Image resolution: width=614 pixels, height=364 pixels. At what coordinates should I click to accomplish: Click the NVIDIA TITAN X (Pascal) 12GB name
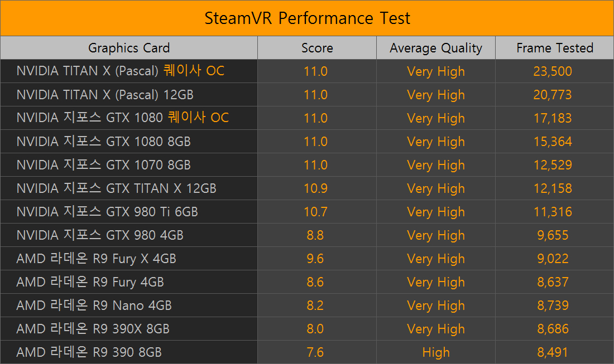coord(105,95)
